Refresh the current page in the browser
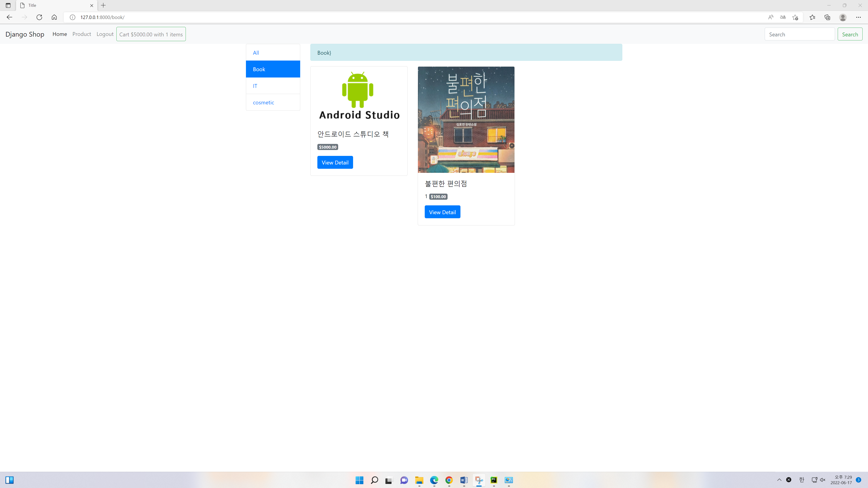 point(39,17)
